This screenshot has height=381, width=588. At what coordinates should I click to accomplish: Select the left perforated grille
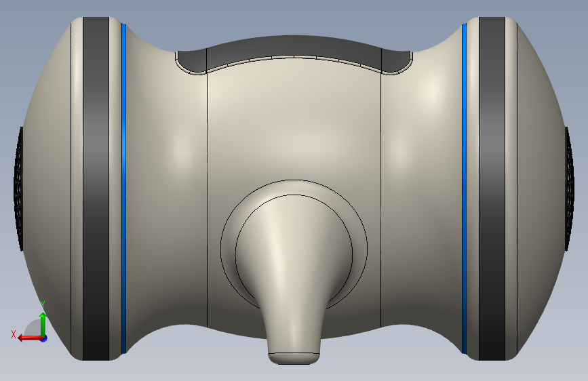(x=18, y=188)
